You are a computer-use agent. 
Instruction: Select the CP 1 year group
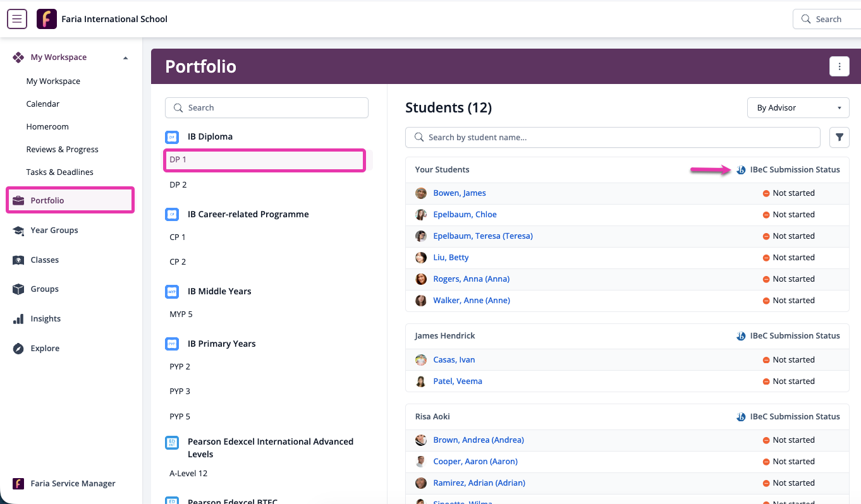pyautogui.click(x=178, y=237)
